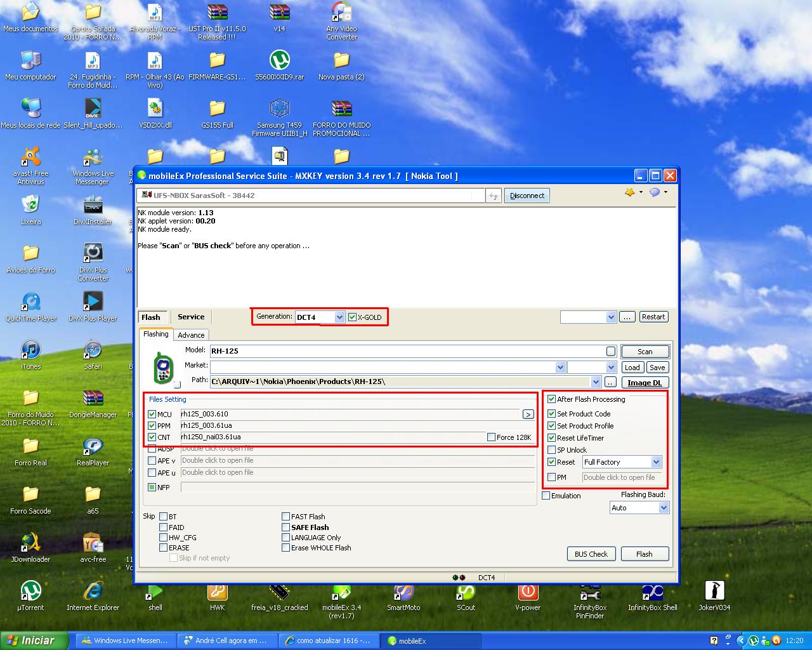This screenshot has height=650, width=812.
Task: Expand the Path dropdown arrow
Action: pos(596,381)
